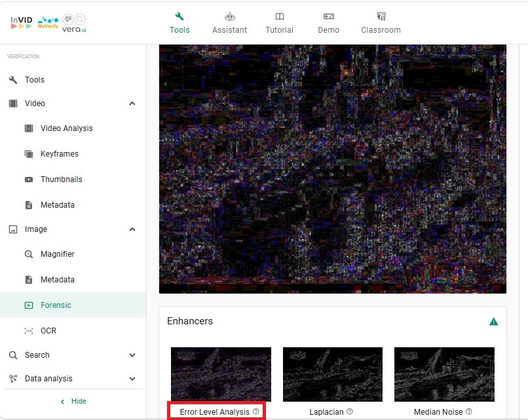Click the Thumbnails play icon
528x420 pixels.
pos(29,180)
